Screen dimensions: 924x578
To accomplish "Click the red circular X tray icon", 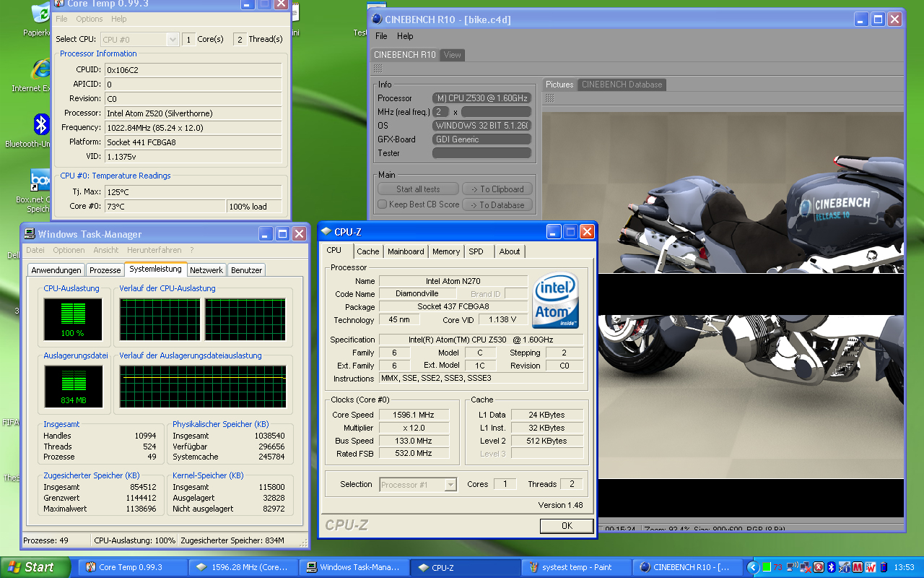I will (x=819, y=567).
